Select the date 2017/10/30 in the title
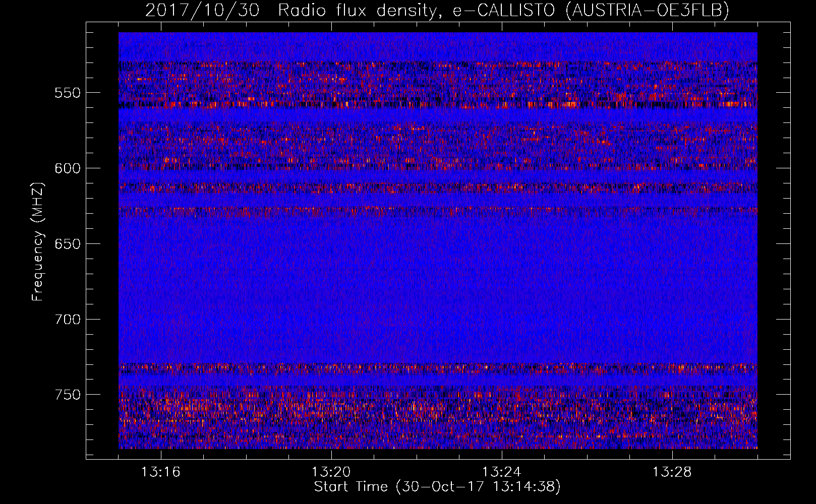 pos(202,10)
